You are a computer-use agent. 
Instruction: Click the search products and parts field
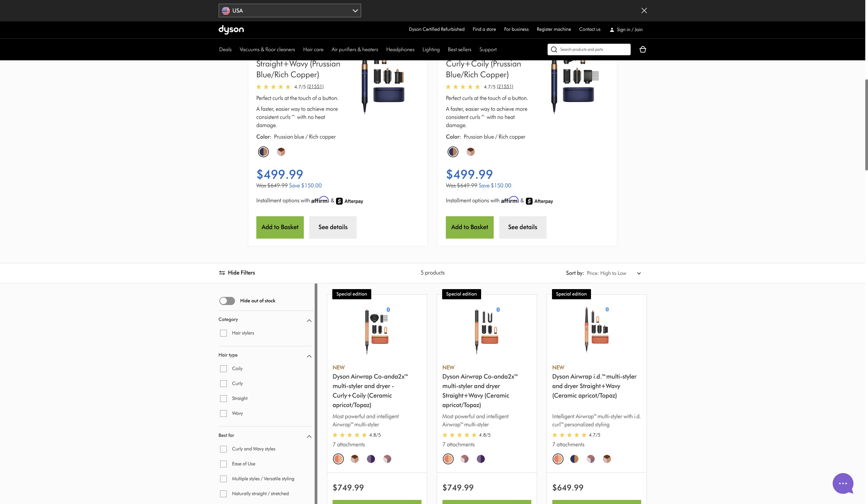click(589, 49)
